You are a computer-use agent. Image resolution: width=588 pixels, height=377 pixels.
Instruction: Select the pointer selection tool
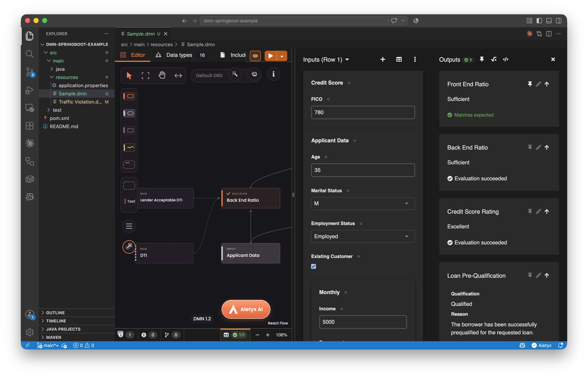click(129, 75)
